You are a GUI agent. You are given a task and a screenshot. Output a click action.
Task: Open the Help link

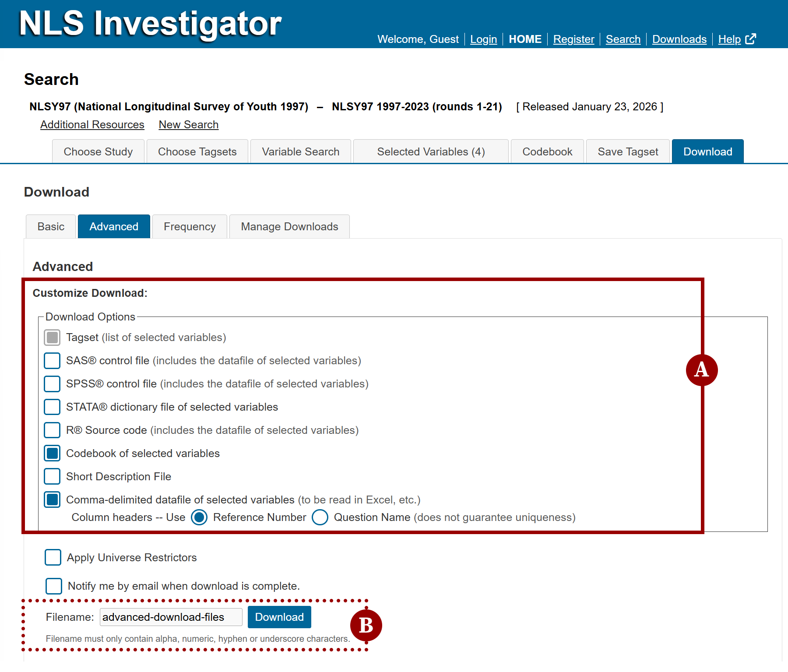click(x=729, y=39)
